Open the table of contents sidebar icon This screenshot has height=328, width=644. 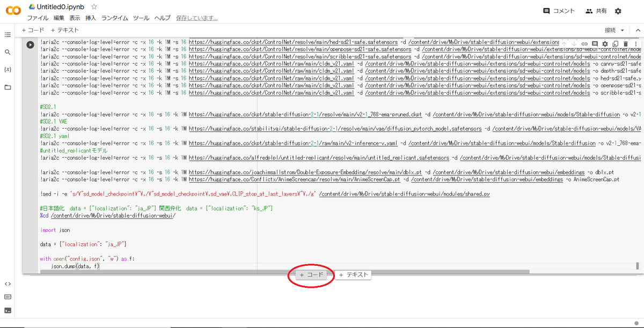[x=8, y=35]
